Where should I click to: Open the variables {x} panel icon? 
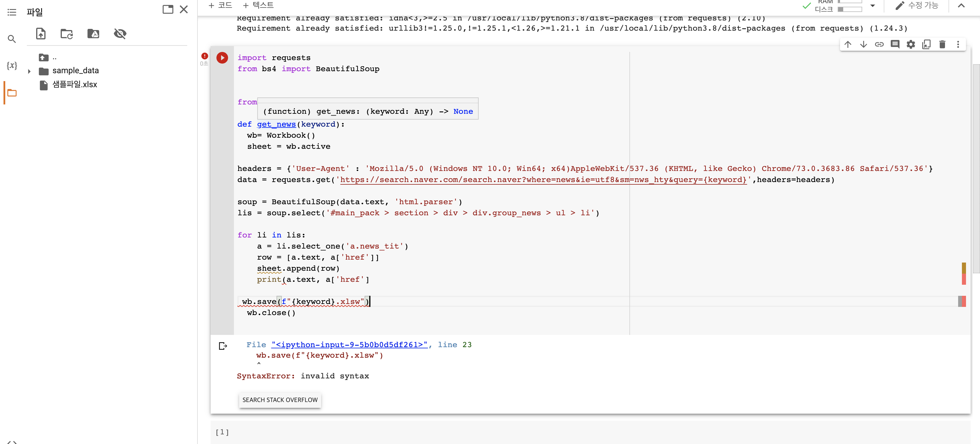click(x=12, y=65)
